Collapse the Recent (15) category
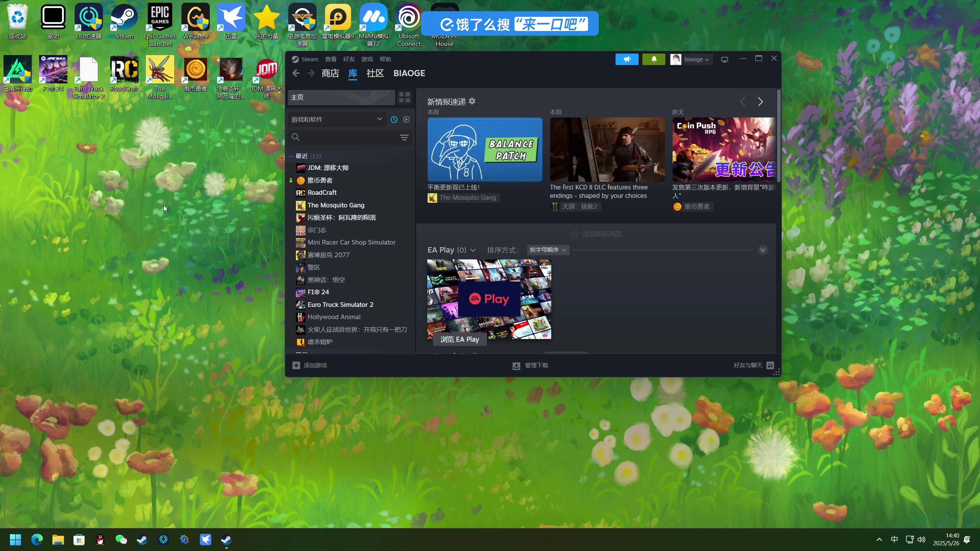The image size is (980, 551). coord(291,156)
